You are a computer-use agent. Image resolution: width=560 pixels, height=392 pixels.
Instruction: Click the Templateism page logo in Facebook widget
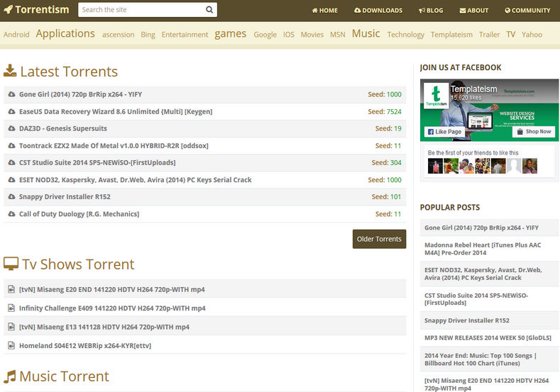[436, 95]
